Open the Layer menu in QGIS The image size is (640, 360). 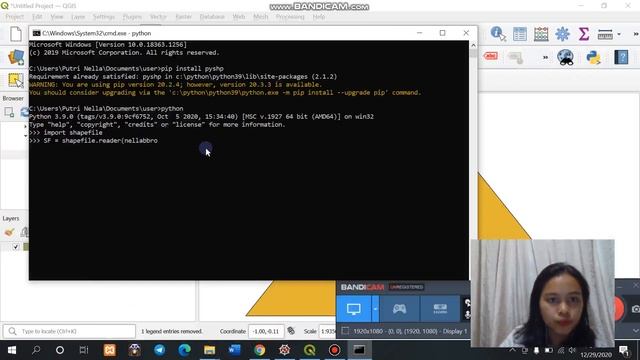click(78, 17)
